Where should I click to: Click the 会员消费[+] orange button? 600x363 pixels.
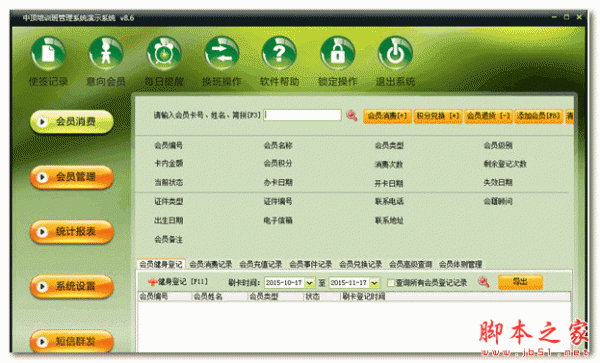(388, 116)
